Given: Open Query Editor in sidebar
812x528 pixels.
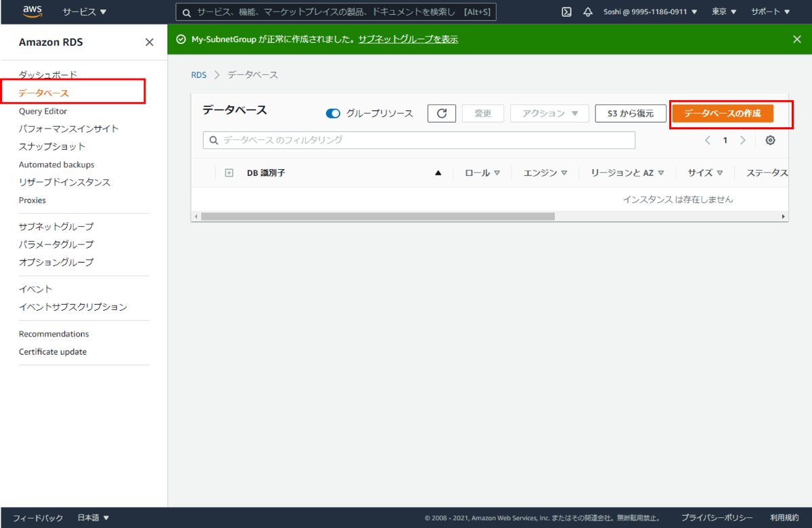Looking at the screenshot, I should point(43,111).
